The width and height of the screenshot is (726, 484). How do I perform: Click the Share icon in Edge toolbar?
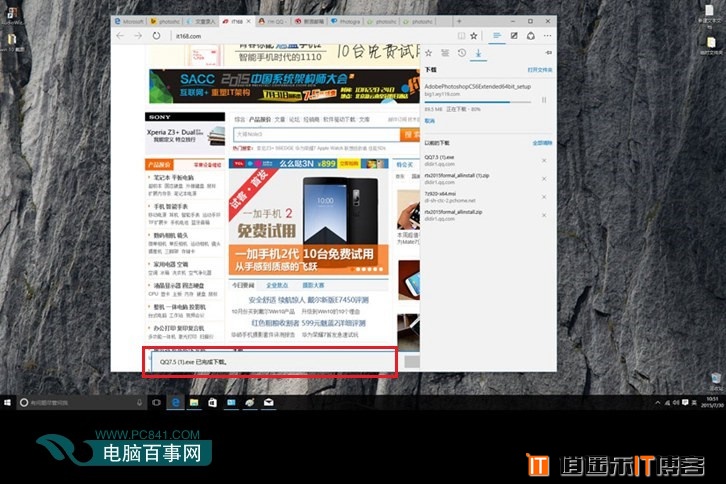(531, 36)
